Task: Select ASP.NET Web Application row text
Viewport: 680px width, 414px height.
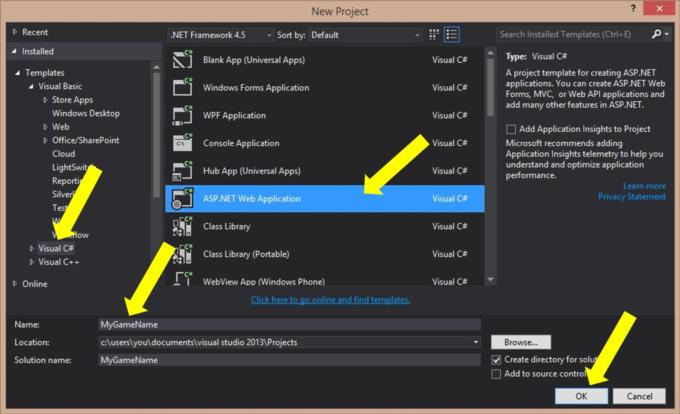Action: point(252,199)
